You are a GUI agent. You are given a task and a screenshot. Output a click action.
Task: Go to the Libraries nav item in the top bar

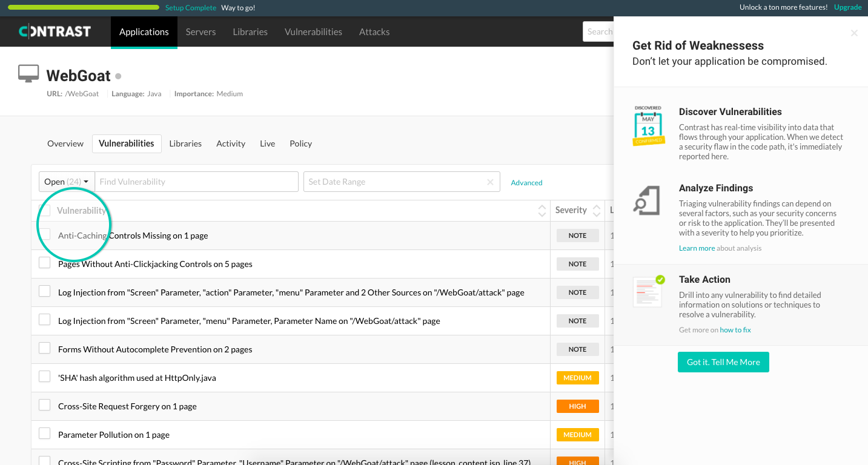[x=250, y=31]
